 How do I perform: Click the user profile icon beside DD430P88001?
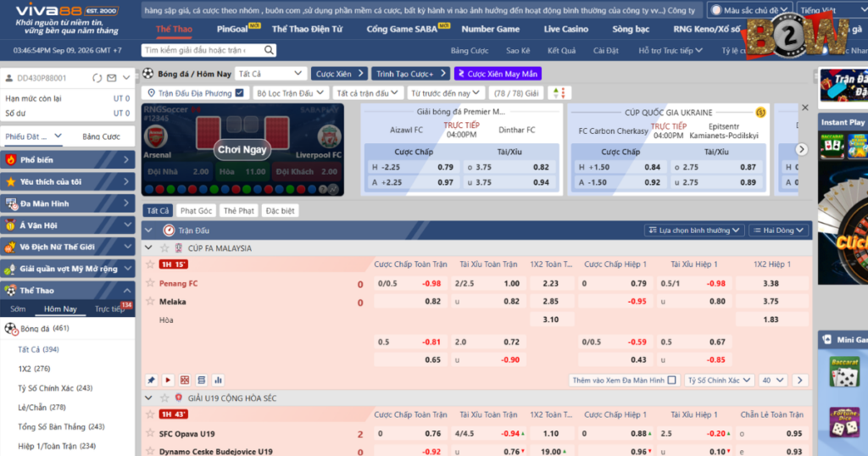point(8,78)
